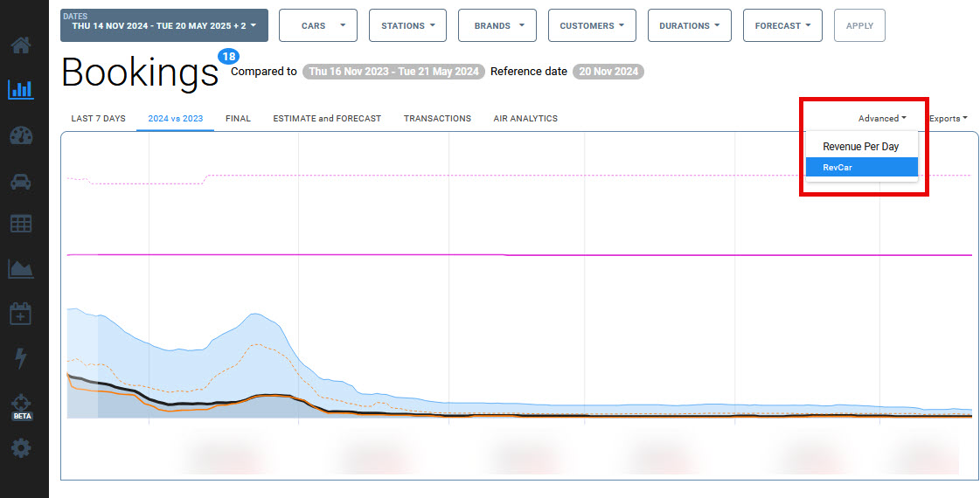
Task: Expand the STATIONS filter dropdown
Action: (407, 25)
